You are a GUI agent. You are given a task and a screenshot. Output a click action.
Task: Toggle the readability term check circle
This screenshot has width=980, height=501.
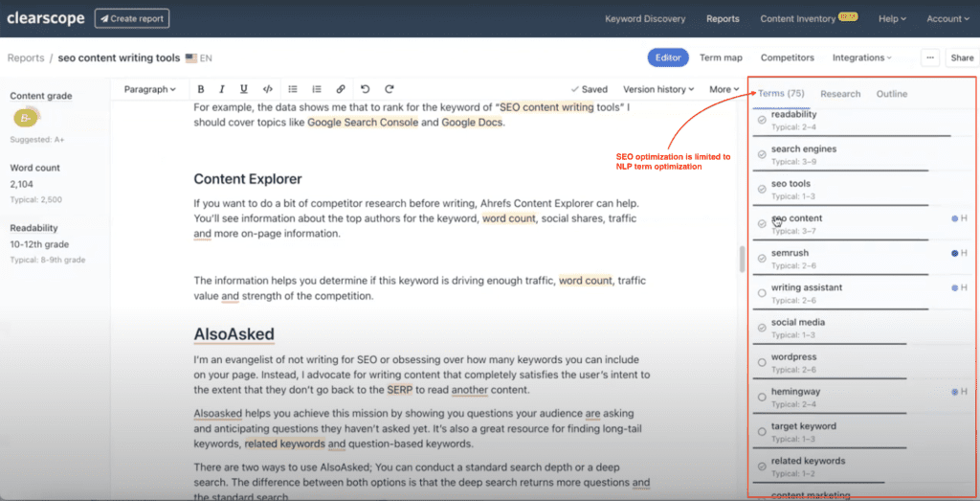pyautogui.click(x=761, y=120)
